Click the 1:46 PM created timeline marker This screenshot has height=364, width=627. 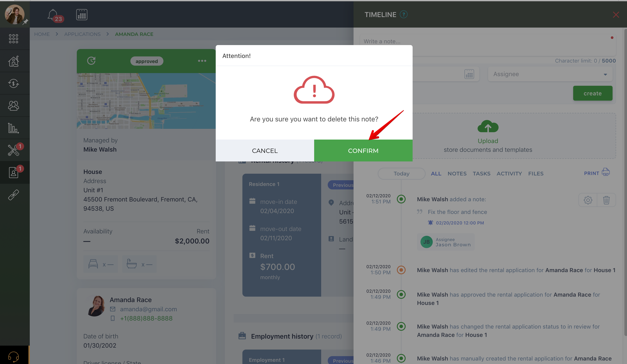[401, 358]
